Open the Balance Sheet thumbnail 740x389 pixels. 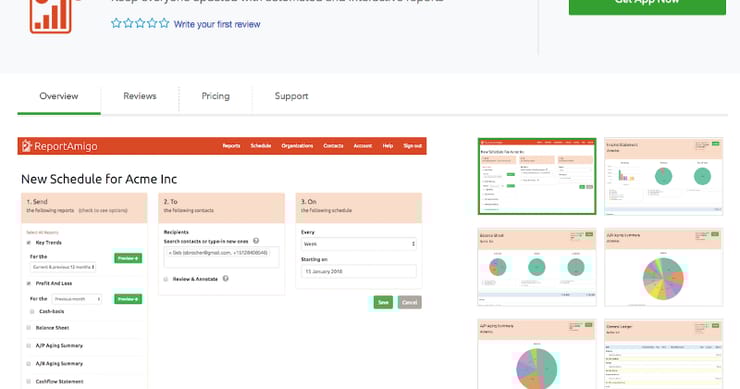point(537,267)
